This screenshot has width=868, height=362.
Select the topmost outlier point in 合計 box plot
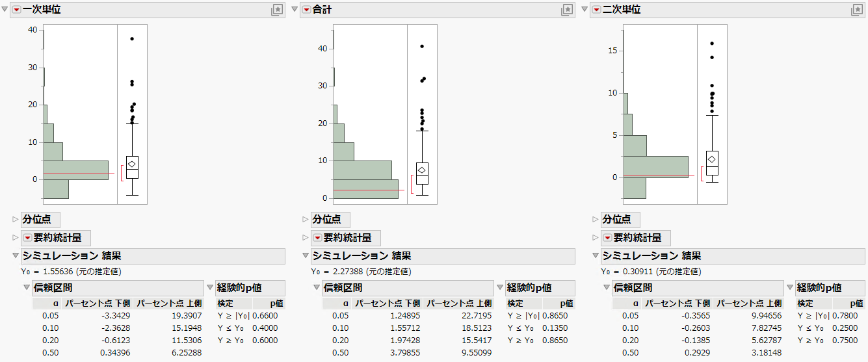[422, 47]
